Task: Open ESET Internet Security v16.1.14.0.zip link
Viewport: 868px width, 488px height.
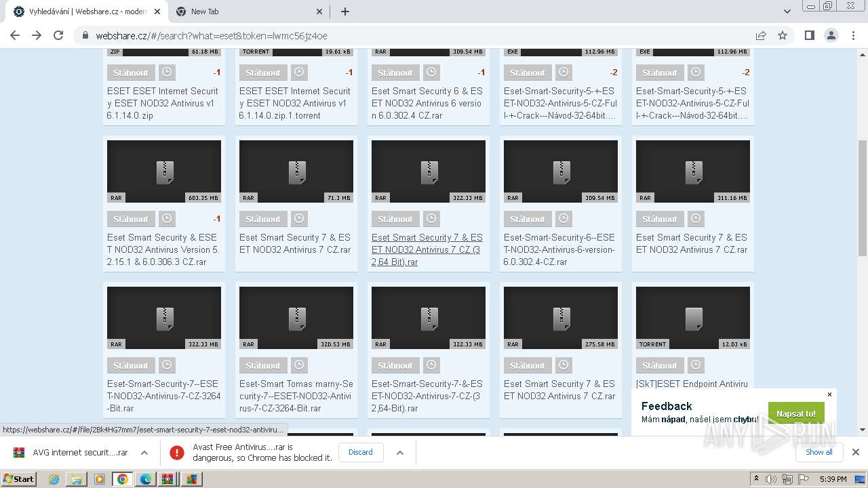Action: 163,103
